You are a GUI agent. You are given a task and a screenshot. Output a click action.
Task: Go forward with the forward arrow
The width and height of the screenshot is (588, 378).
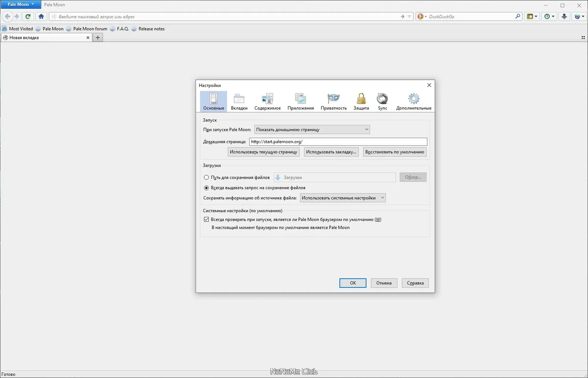click(x=17, y=16)
